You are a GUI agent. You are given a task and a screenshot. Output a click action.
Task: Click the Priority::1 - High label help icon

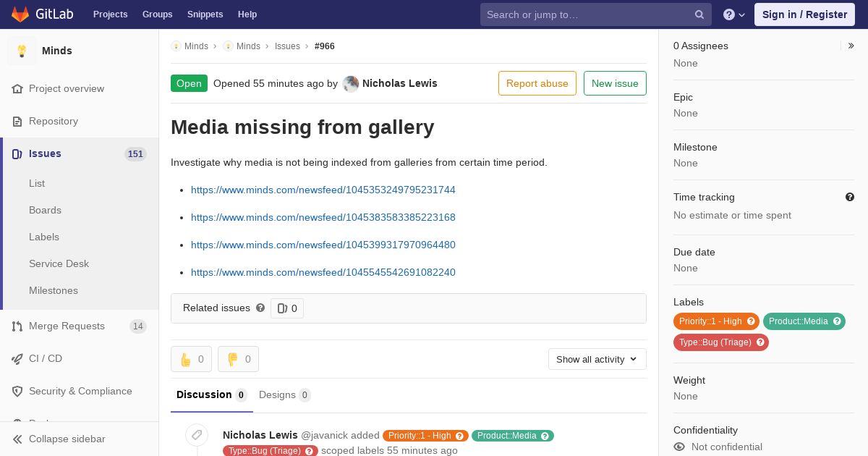click(751, 321)
